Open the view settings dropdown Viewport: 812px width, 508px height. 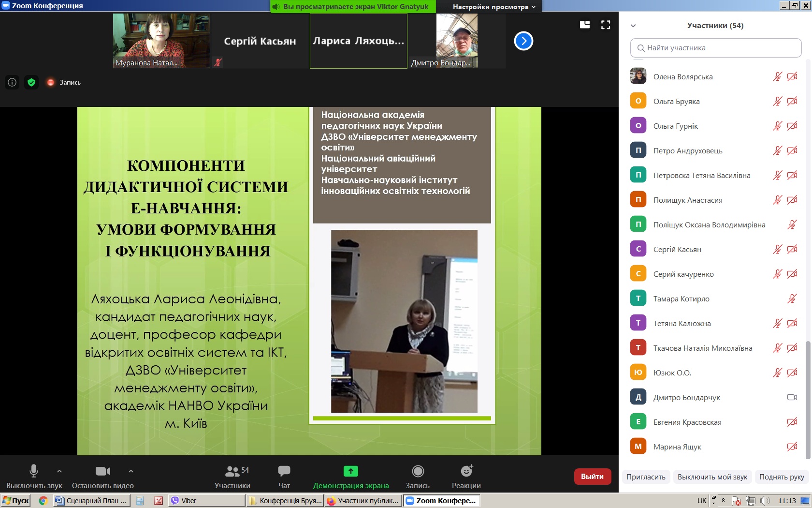pyautogui.click(x=494, y=7)
